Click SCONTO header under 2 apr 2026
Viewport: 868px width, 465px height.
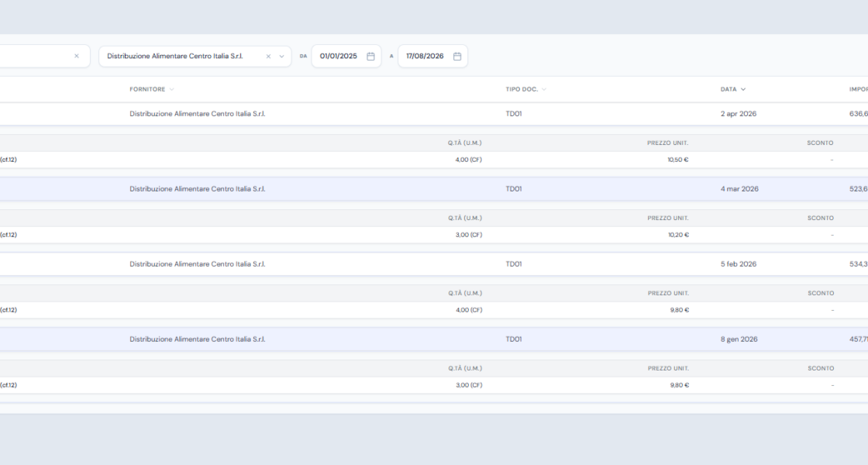click(x=820, y=143)
